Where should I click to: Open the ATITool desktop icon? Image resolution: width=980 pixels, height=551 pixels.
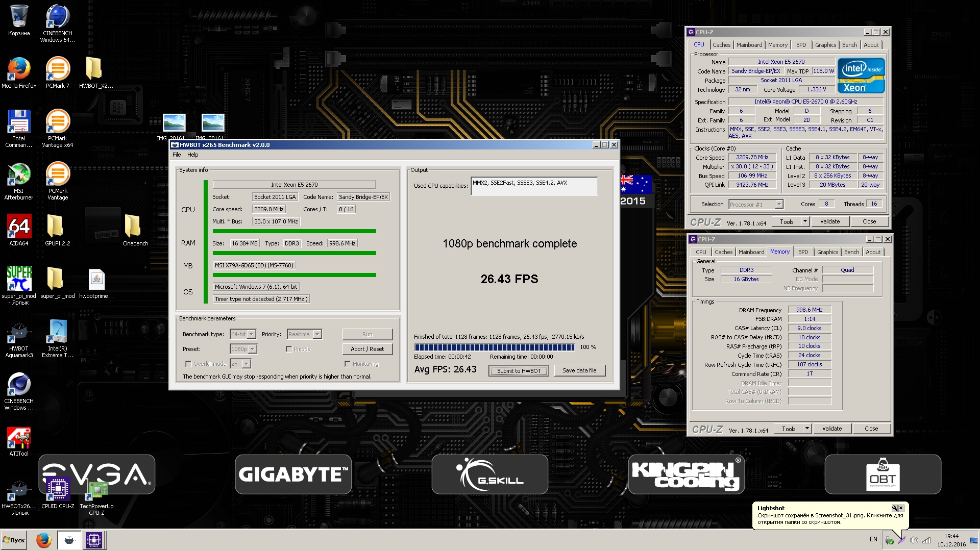pos(19,441)
